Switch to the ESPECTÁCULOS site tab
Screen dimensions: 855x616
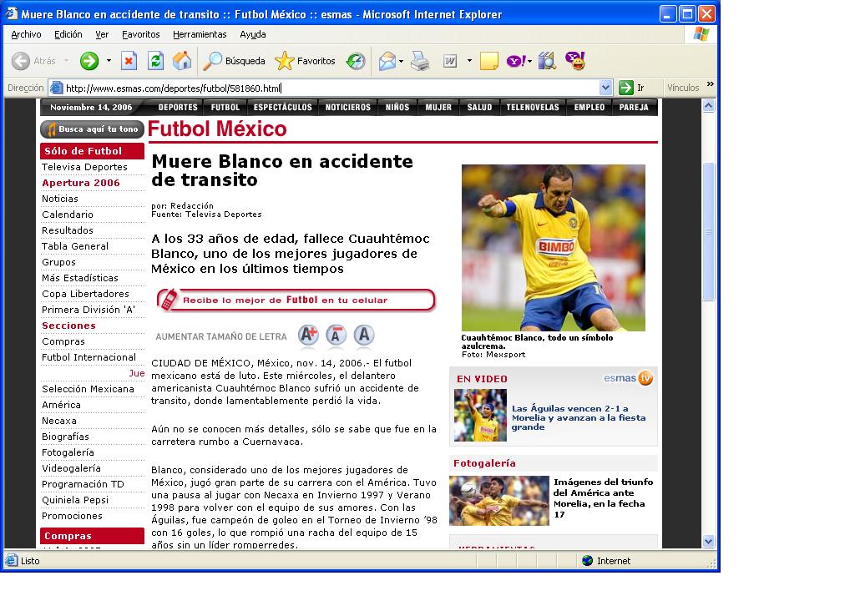[x=282, y=108]
